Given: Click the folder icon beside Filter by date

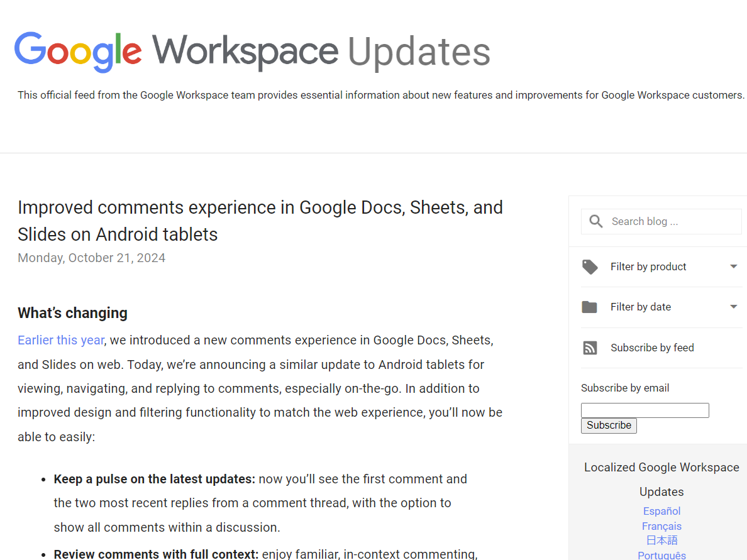Looking at the screenshot, I should (x=590, y=307).
